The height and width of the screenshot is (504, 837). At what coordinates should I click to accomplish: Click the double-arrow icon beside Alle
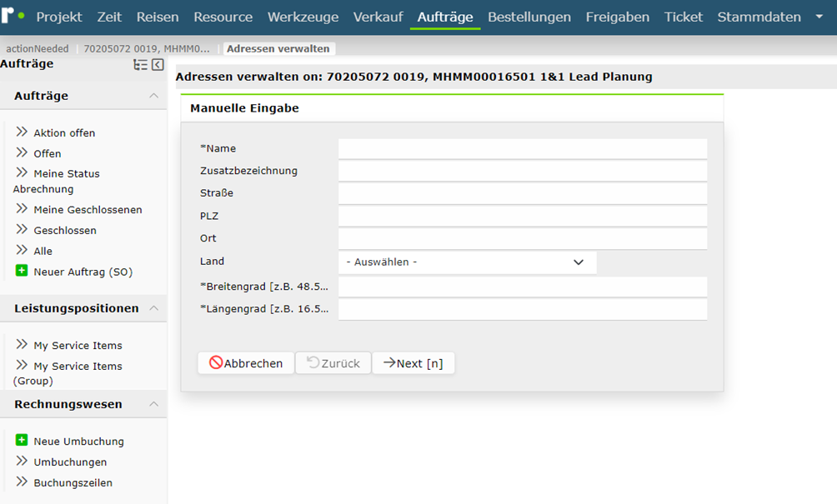(22, 250)
